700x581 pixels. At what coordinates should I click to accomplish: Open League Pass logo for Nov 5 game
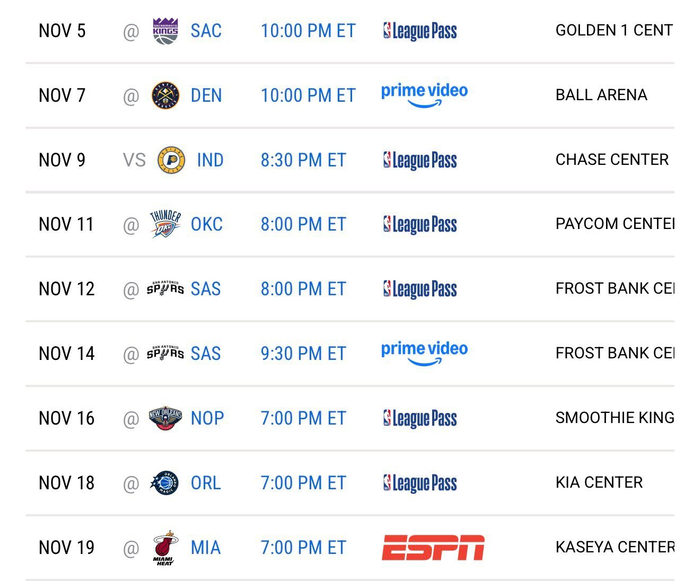[420, 31]
